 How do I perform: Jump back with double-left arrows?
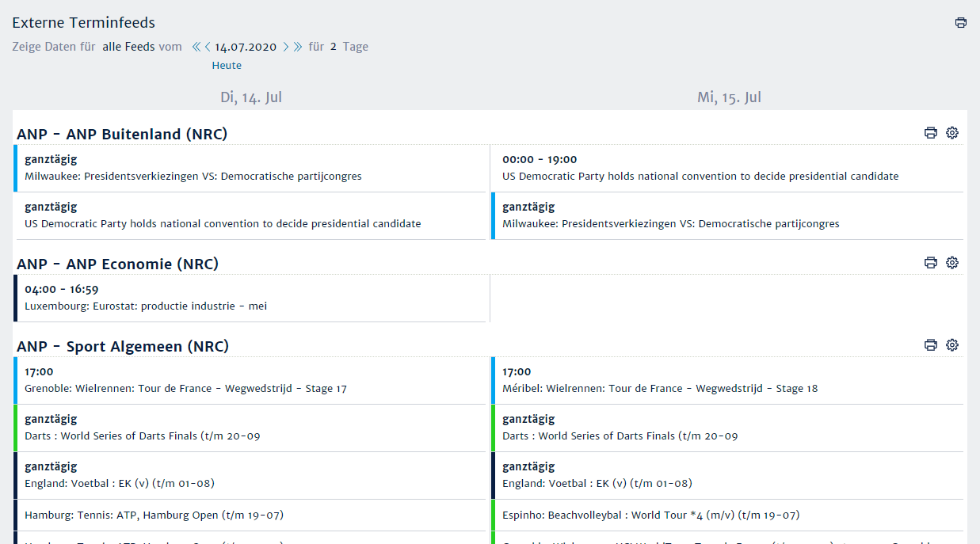pyautogui.click(x=196, y=47)
